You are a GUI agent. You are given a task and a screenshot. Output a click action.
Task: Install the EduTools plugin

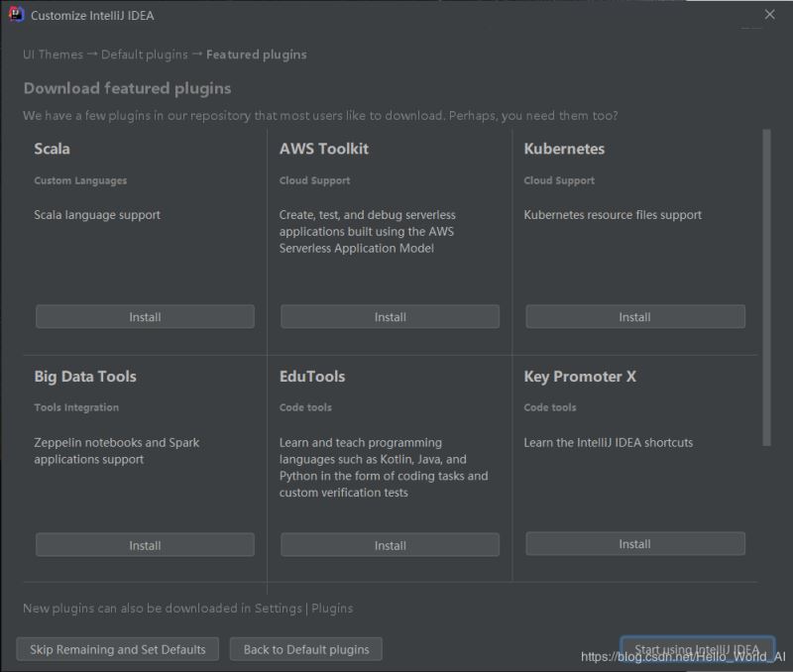pos(390,544)
